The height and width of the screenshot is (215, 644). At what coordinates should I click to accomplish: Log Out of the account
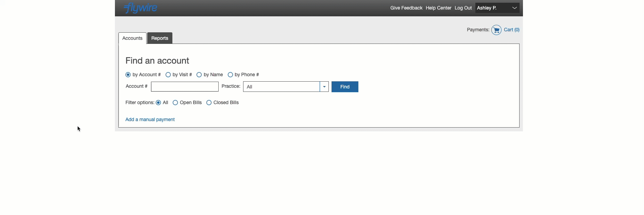point(463,8)
